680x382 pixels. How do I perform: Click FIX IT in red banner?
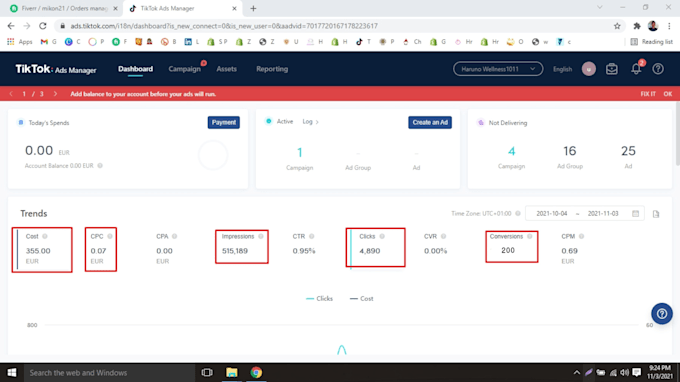[x=648, y=94]
